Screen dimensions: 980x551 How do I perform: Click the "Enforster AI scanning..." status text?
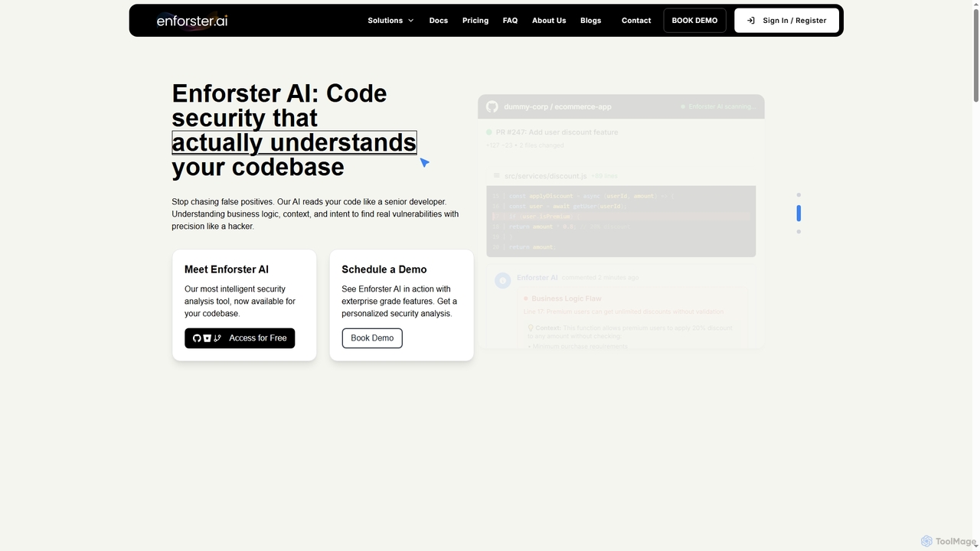tap(722, 106)
